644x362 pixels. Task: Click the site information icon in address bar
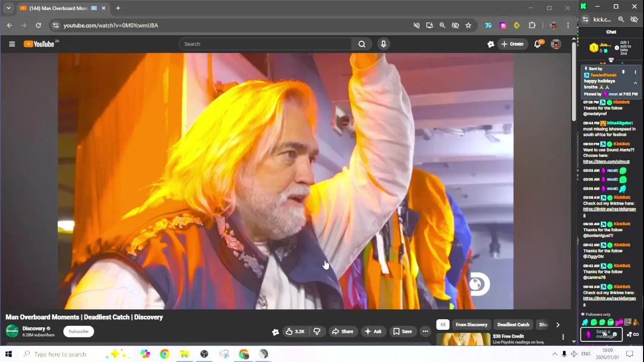[x=56, y=25]
